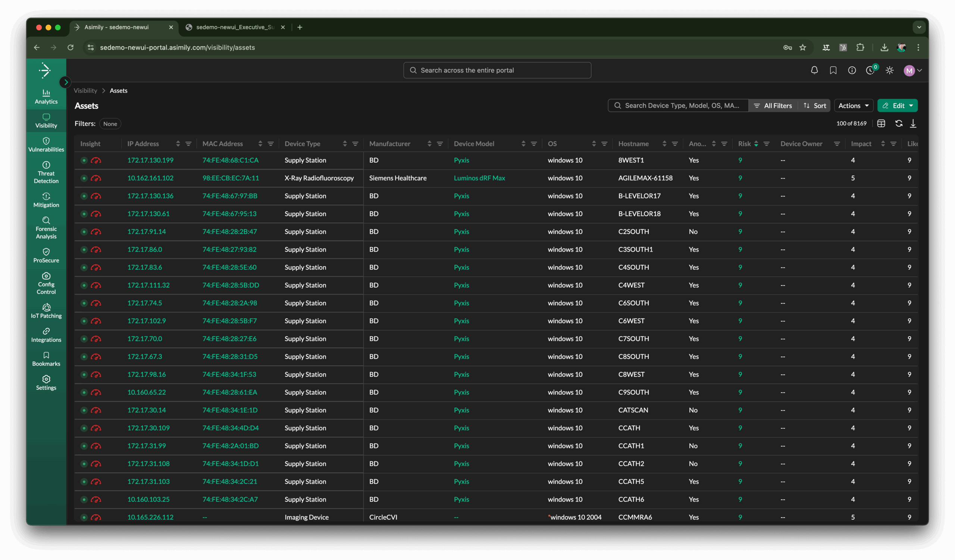Open Analytics in the sidebar
This screenshot has height=560, width=955.
pos(46,97)
